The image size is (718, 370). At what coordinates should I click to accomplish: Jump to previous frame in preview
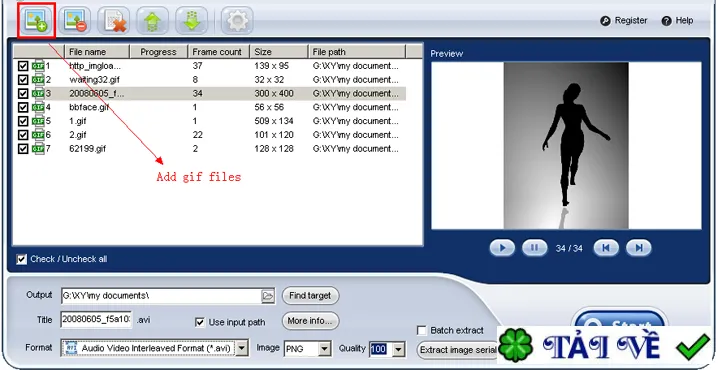tap(606, 248)
